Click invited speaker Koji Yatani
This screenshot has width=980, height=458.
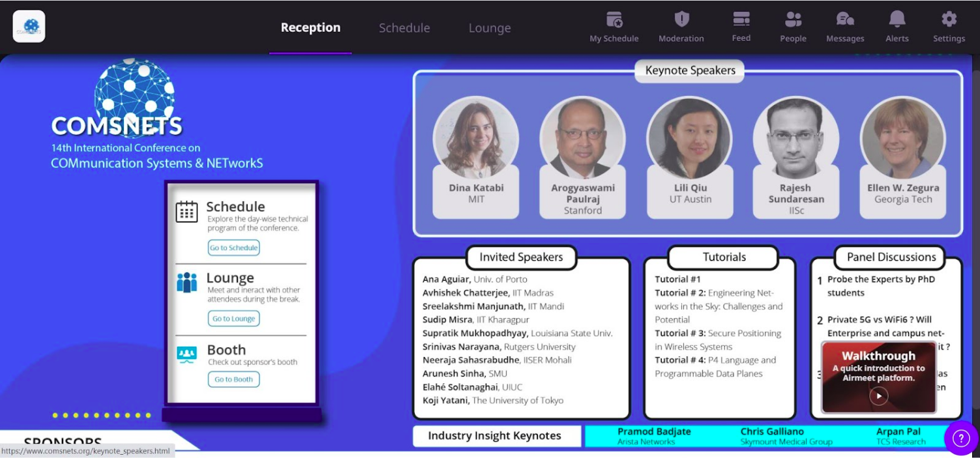click(493, 401)
